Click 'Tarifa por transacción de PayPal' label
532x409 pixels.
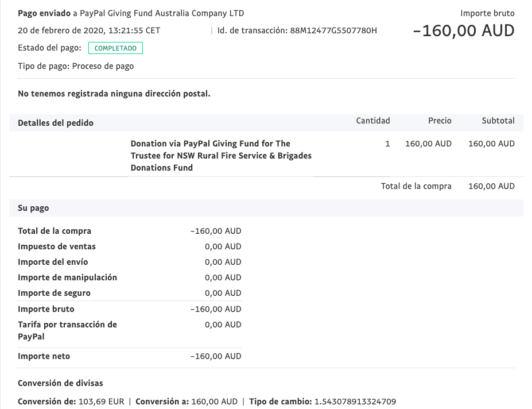click(x=68, y=330)
